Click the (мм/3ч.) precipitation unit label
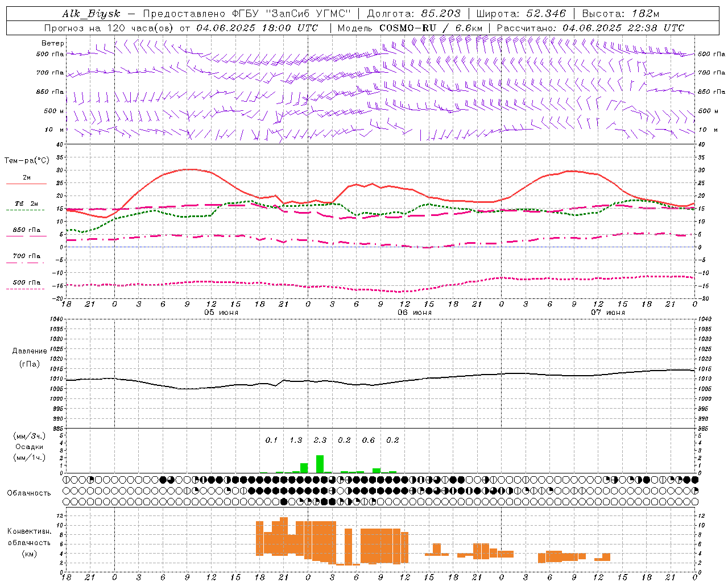Viewport: 728px width, 582px height. click(30, 436)
